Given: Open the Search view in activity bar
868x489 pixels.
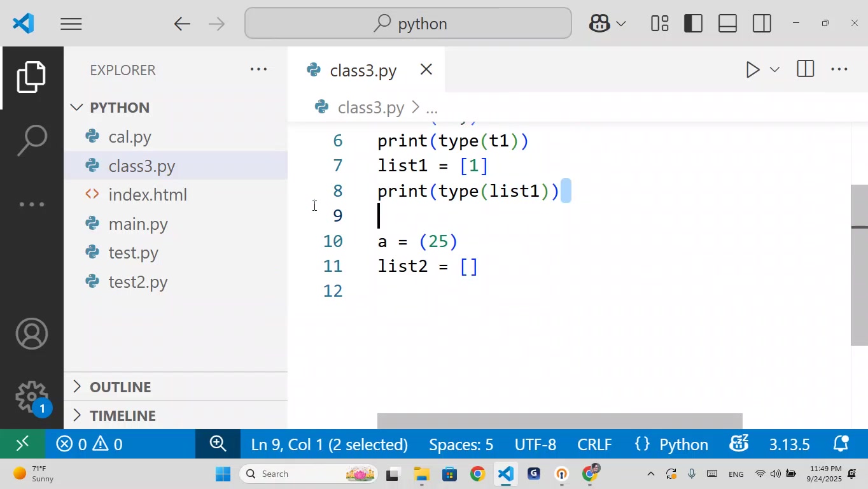Looking at the screenshot, I should (x=32, y=140).
